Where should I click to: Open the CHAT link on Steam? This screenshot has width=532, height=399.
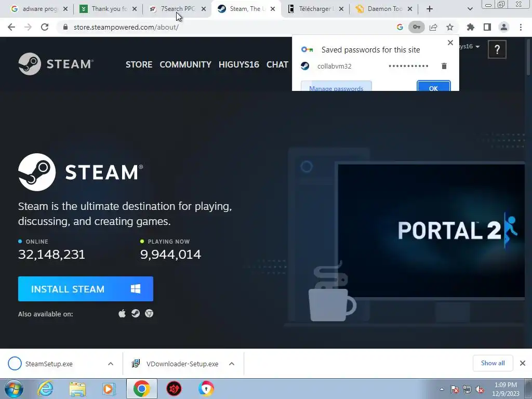point(277,64)
